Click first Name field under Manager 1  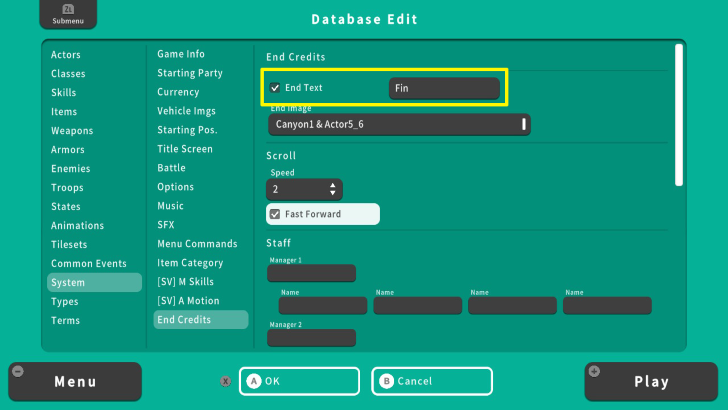323,306
